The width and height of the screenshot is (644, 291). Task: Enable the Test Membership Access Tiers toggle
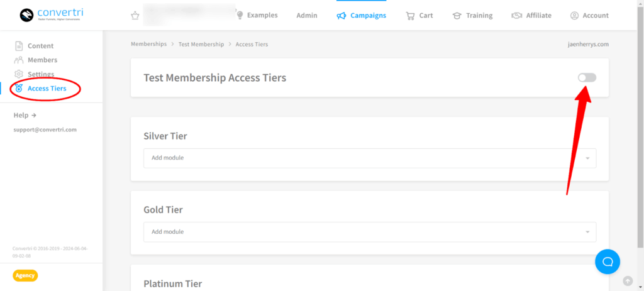click(587, 77)
